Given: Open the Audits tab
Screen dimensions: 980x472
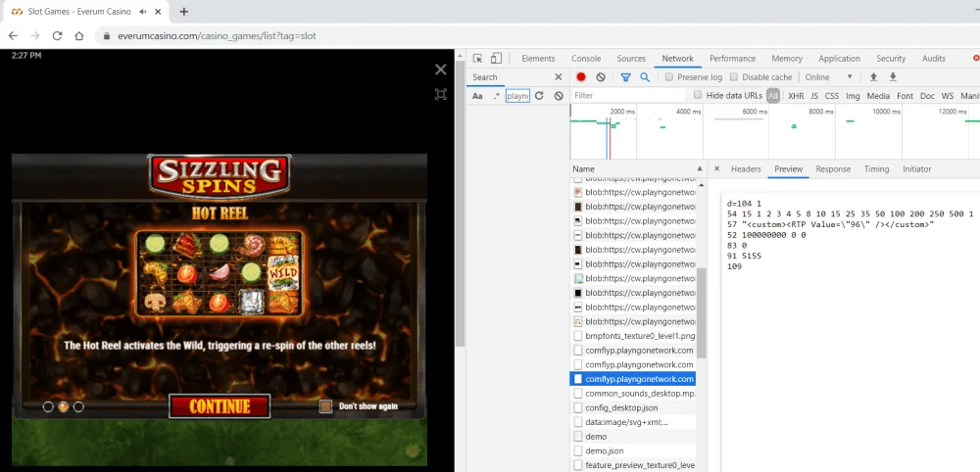Looking at the screenshot, I should pyautogui.click(x=934, y=59).
